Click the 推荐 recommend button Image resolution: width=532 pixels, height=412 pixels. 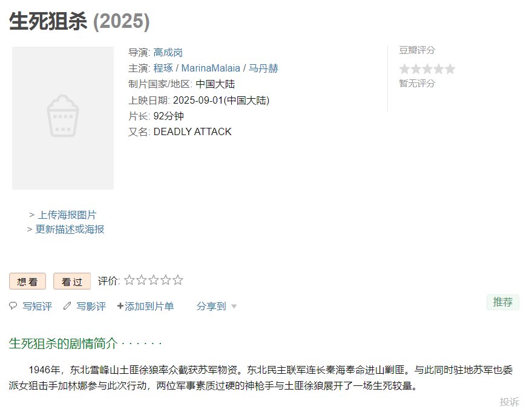(502, 302)
